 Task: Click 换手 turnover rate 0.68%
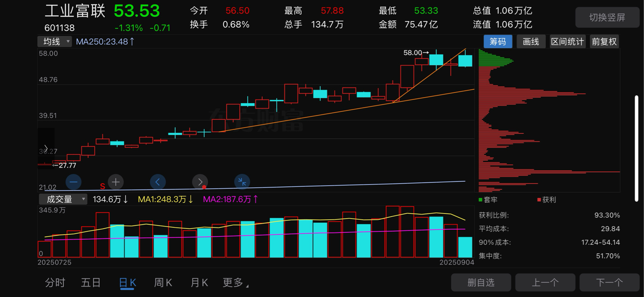click(x=236, y=25)
